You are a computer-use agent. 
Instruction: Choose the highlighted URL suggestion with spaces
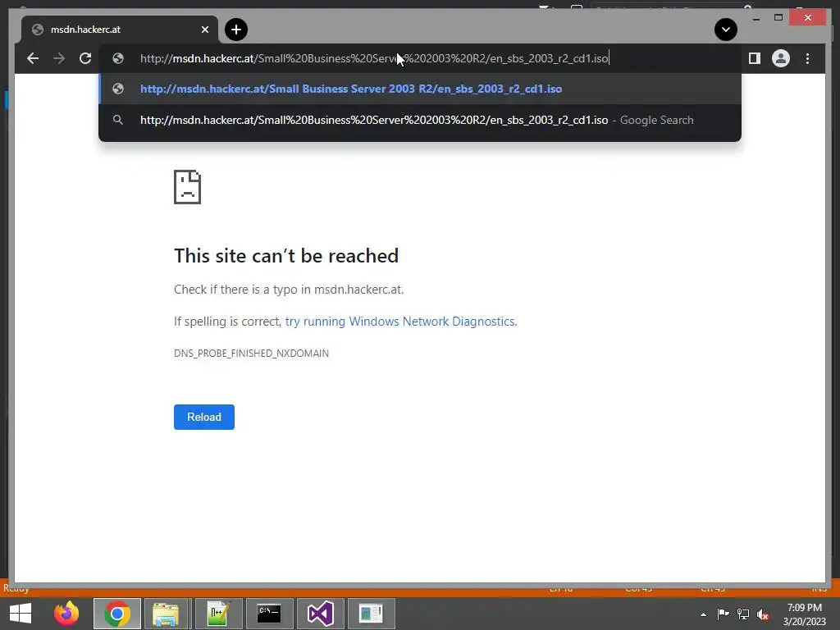[x=420, y=89]
